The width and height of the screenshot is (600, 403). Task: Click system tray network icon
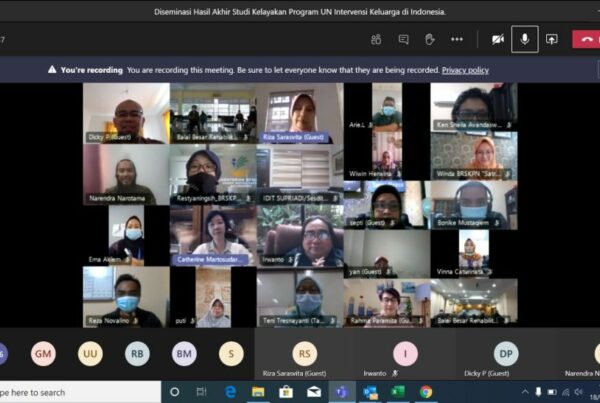[x=566, y=392]
